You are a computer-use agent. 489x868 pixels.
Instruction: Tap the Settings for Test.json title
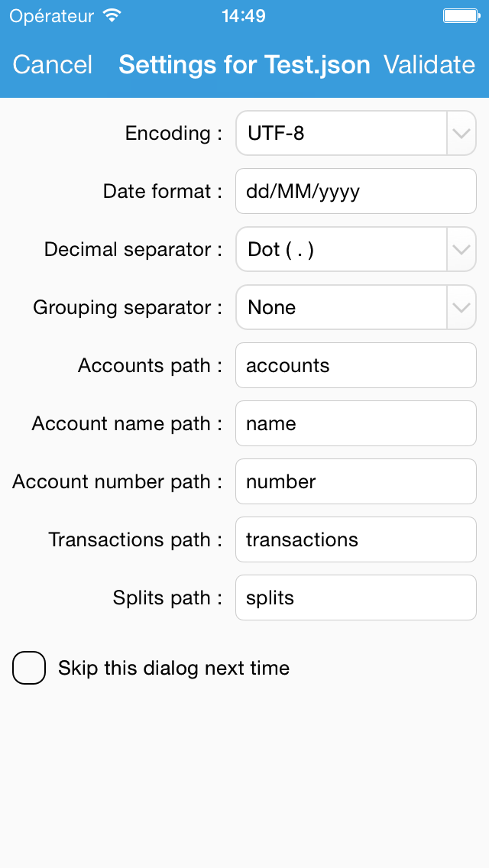pyautogui.click(x=244, y=65)
